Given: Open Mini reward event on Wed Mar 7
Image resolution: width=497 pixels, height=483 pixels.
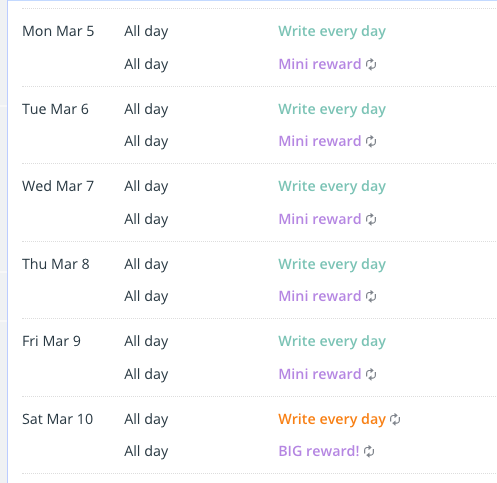Looking at the screenshot, I should pyautogui.click(x=320, y=219).
